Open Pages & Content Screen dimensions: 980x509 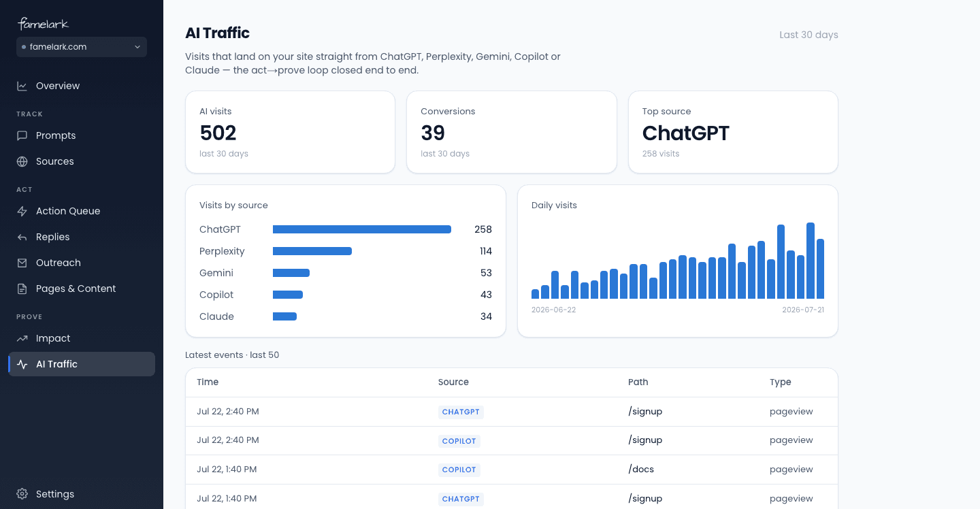tap(82, 289)
